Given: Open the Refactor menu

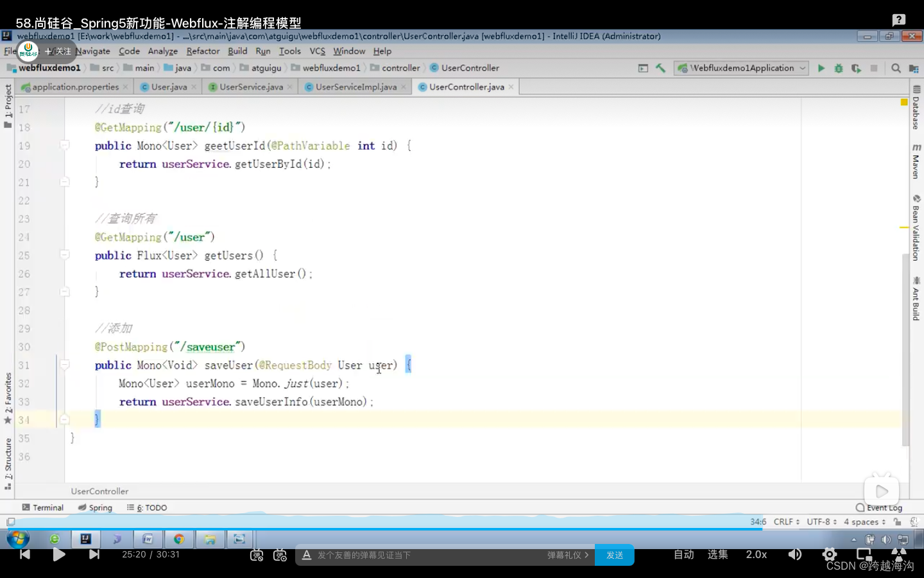Looking at the screenshot, I should [x=203, y=51].
